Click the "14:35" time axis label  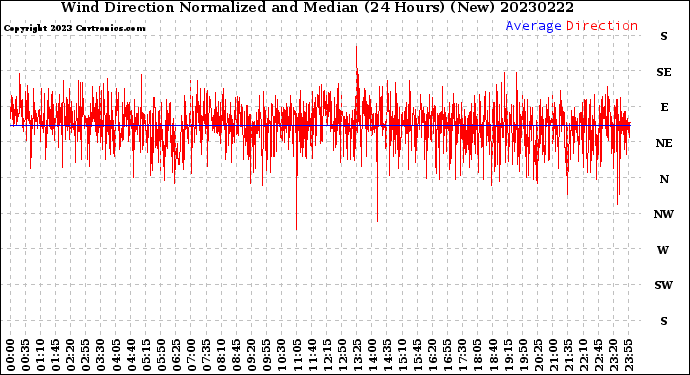(387, 355)
